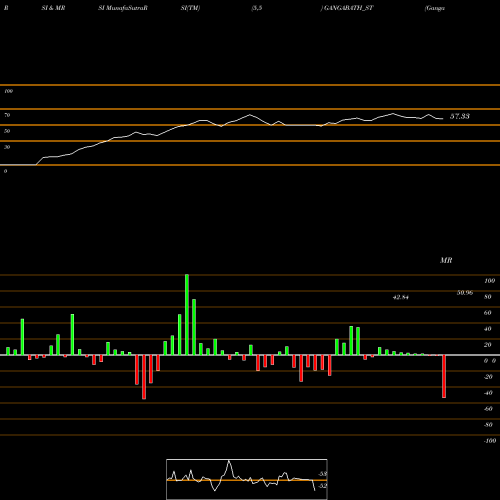Click the 'SI & MR' header text

coord(53,8)
